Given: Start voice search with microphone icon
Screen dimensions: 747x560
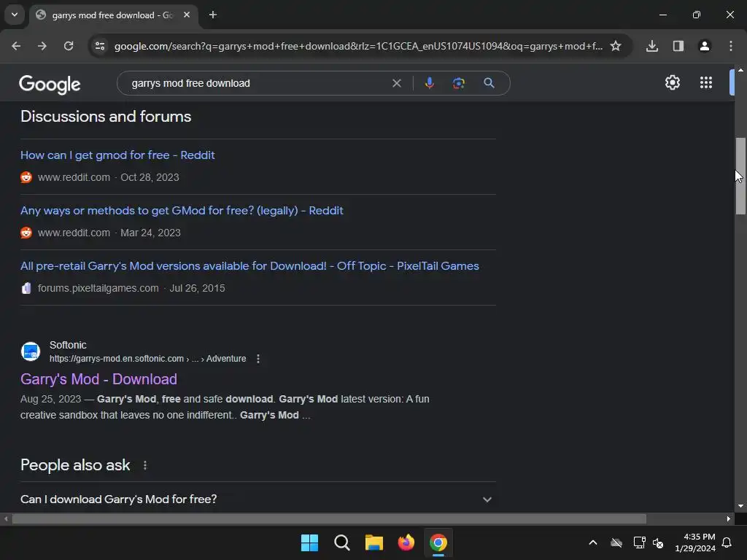Looking at the screenshot, I should [x=429, y=83].
